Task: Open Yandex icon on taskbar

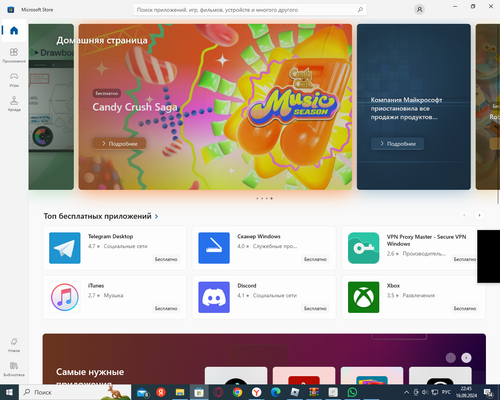Action: [x=161, y=392]
